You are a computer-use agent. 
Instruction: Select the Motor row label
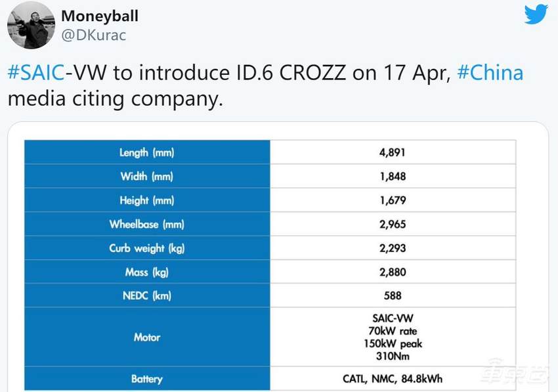pyautogui.click(x=147, y=337)
